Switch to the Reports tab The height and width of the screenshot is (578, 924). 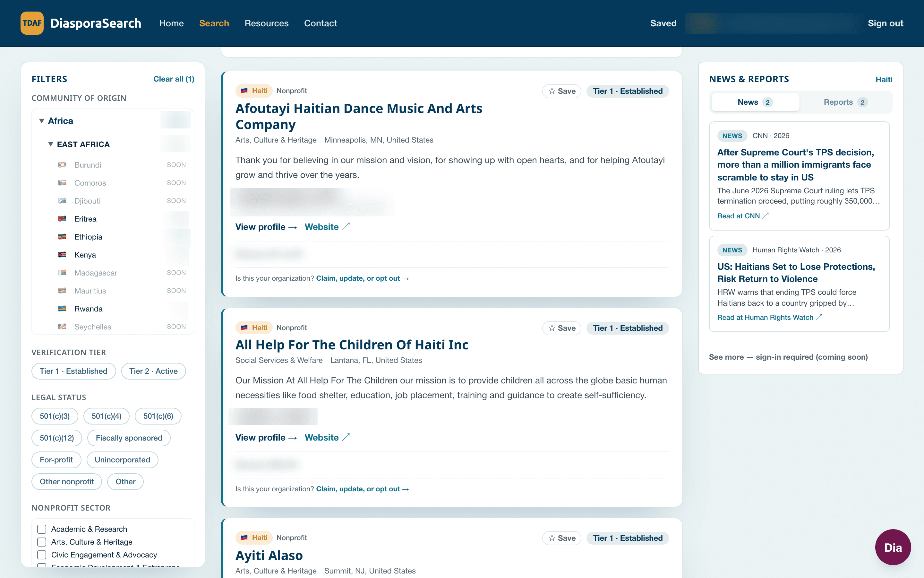click(846, 102)
